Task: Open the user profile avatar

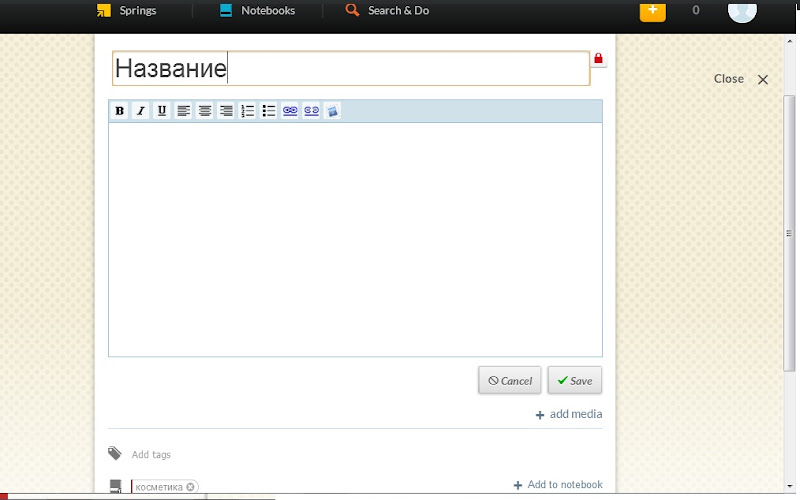Action: click(742, 12)
